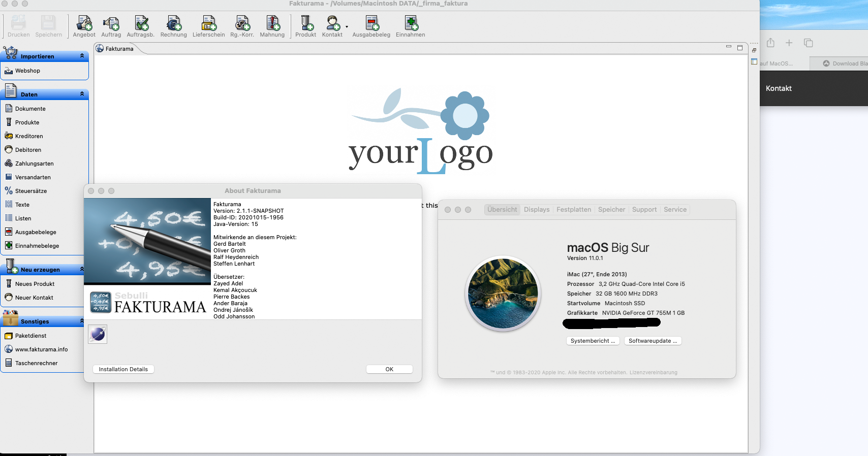Open Kontakt toolbar dropdown arrow
The image size is (868, 456).
(347, 27)
